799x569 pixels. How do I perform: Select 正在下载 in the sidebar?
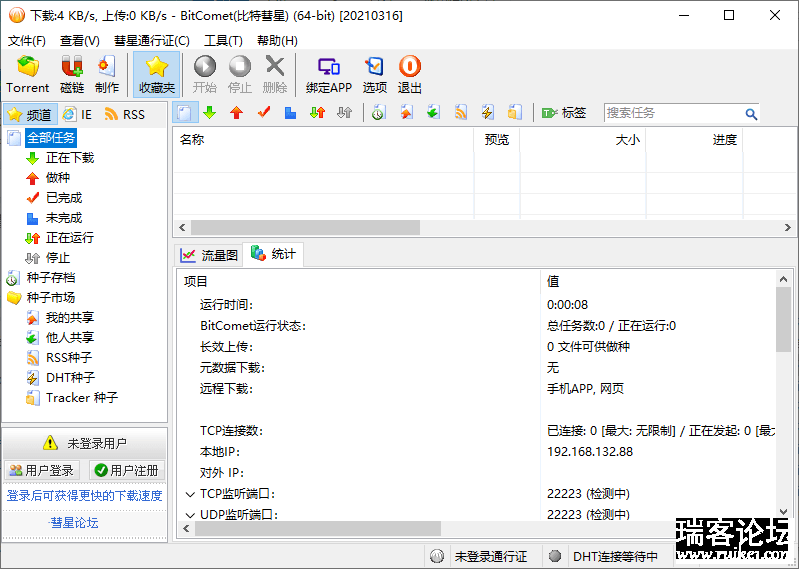[70, 158]
